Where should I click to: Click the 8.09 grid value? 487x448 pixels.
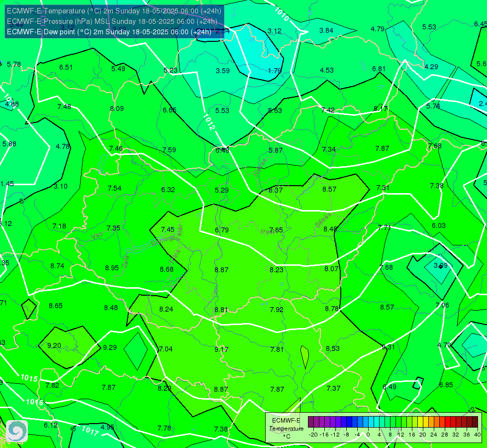click(117, 109)
